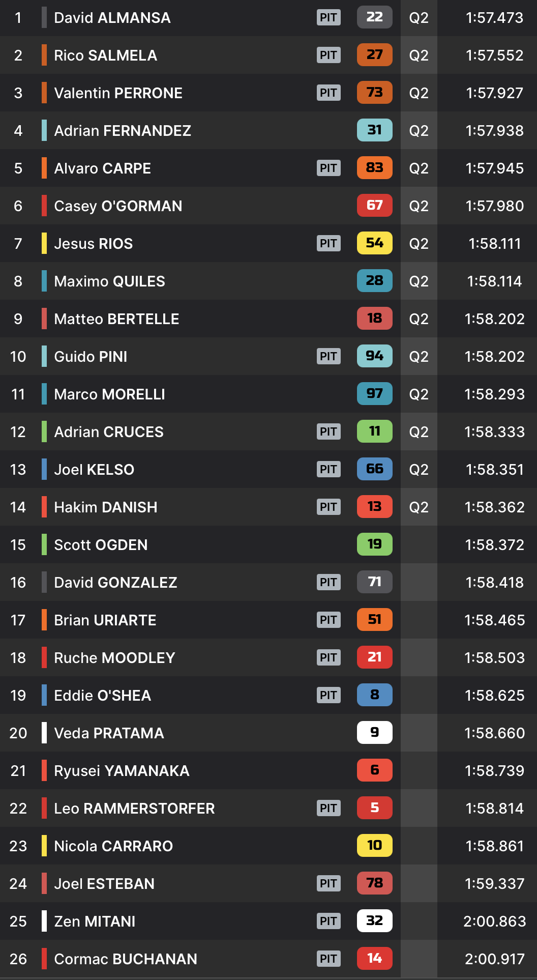Screen dimensions: 537x980
Task: Click PIT indicator for Joel KELSO
Action: coord(329,470)
